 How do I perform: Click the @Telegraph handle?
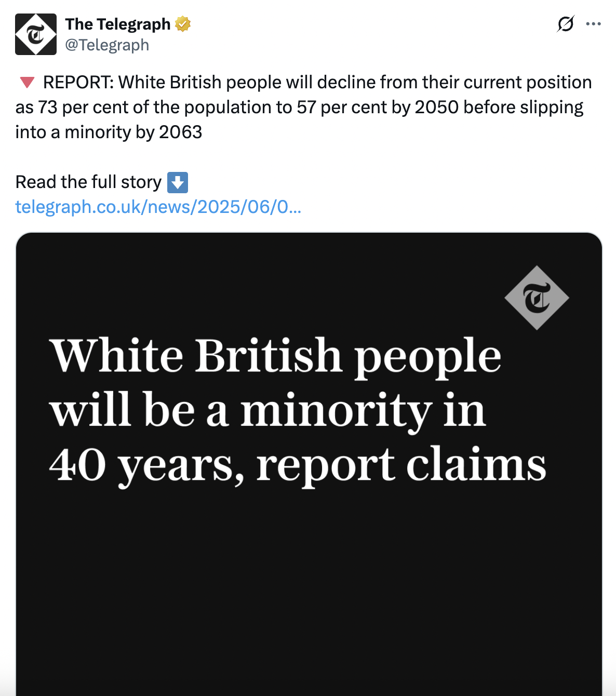pos(107,45)
